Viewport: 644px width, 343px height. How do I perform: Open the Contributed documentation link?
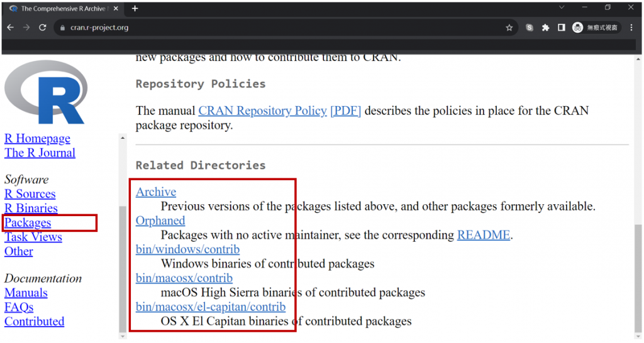coord(34,322)
